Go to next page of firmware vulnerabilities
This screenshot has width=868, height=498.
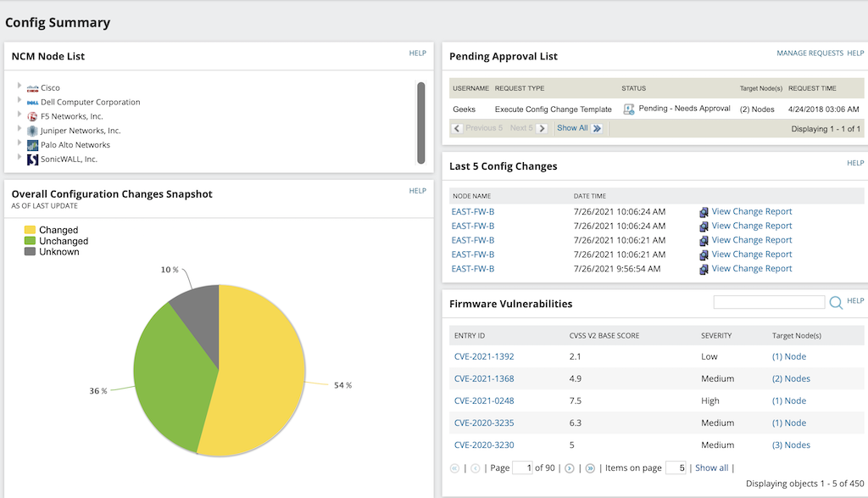pyautogui.click(x=569, y=468)
